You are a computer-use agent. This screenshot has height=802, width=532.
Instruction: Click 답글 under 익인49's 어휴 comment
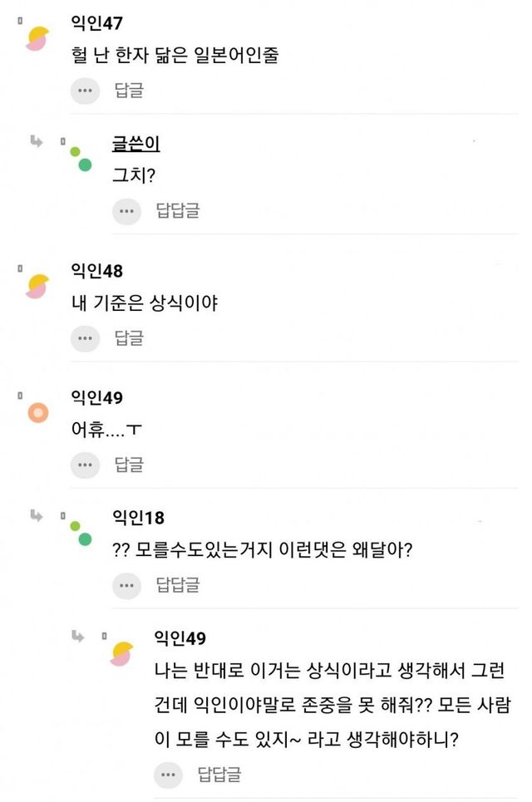click(x=129, y=464)
